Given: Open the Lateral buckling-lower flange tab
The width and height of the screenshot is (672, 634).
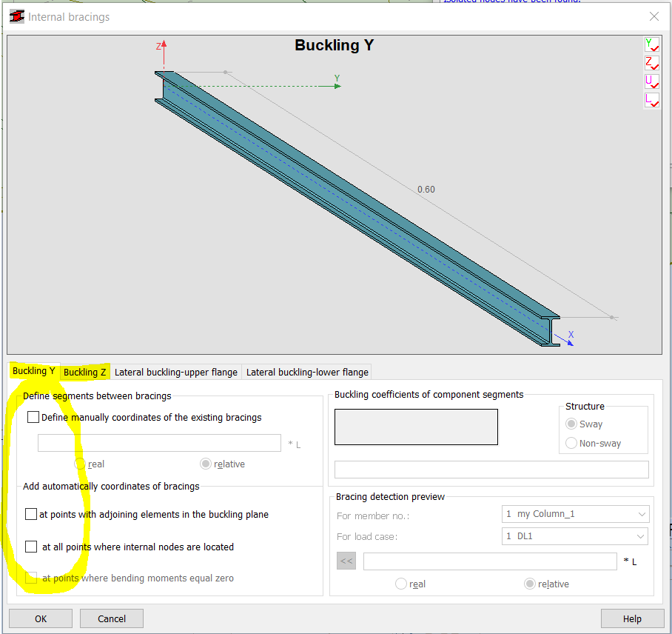Looking at the screenshot, I should click(x=306, y=372).
